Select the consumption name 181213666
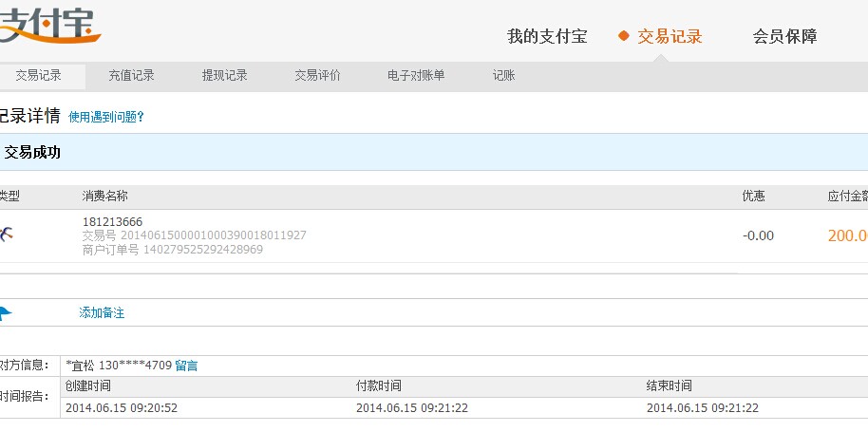 pyautogui.click(x=112, y=222)
